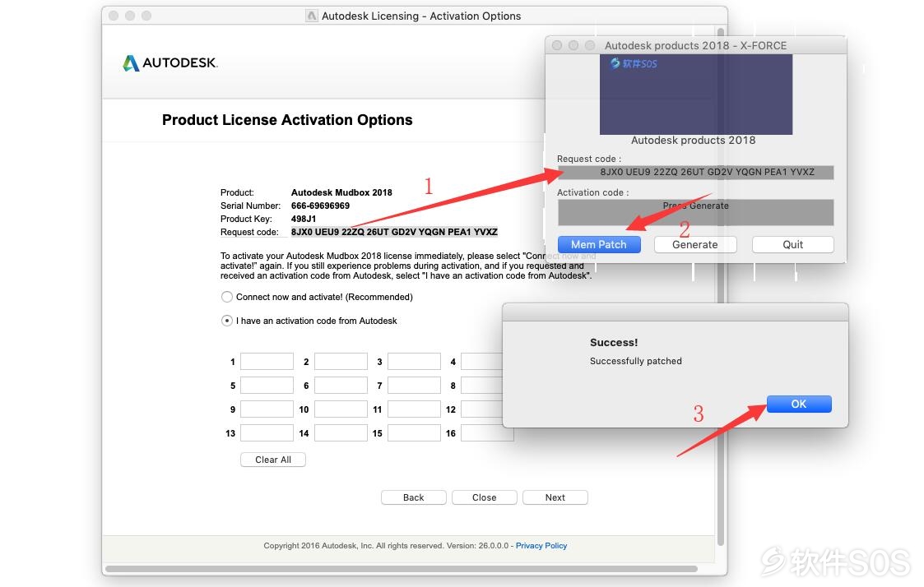Click the 'Autodesk products 2018 - X-FORCE' title bar
This screenshot has width=924, height=587.
696,45
